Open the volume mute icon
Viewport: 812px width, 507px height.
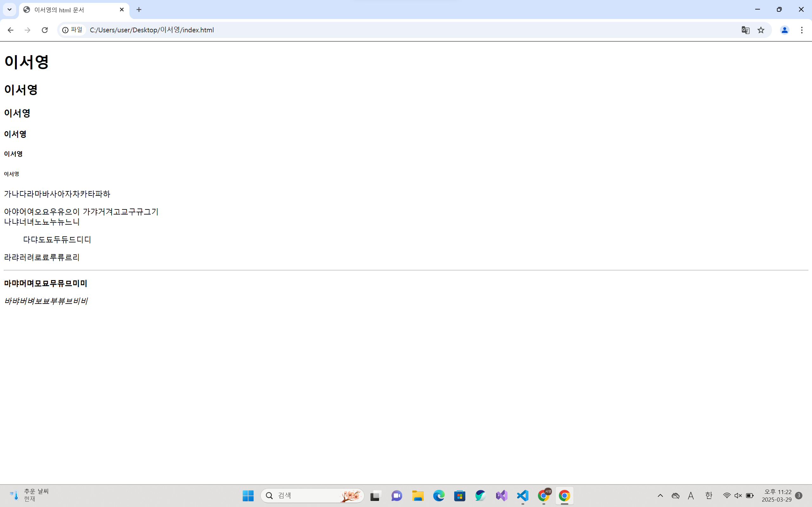pos(738,496)
